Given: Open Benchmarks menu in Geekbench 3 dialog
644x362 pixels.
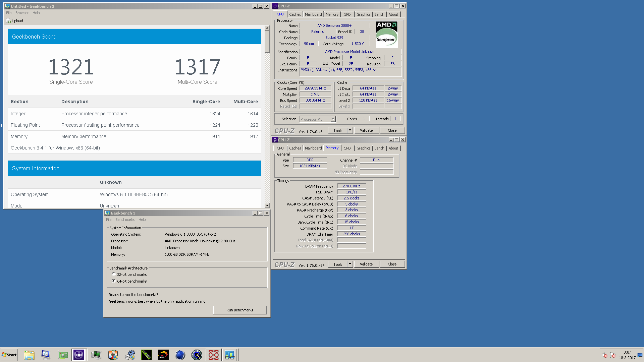Looking at the screenshot, I should 125,220.
